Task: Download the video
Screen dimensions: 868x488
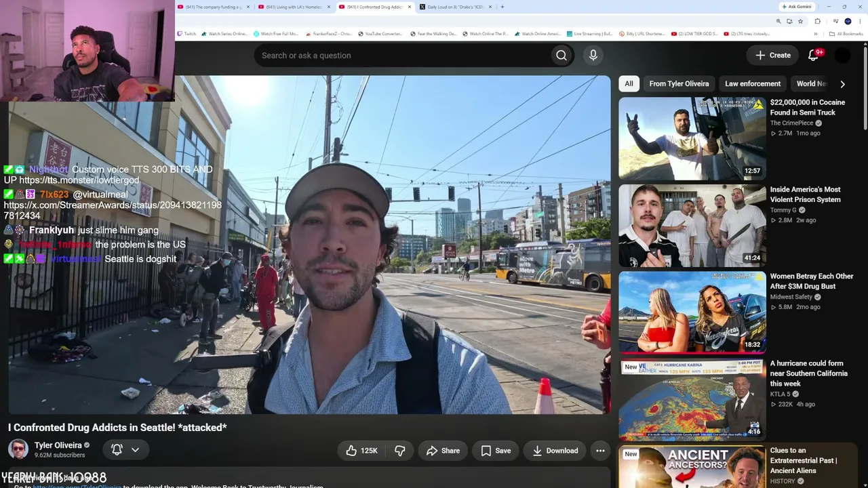Action: click(x=555, y=451)
